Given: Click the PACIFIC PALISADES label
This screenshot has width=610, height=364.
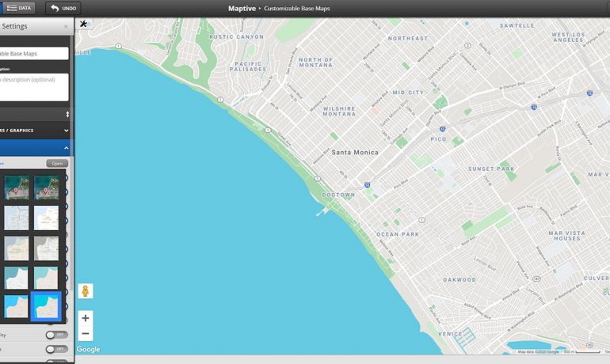Looking at the screenshot, I should coord(248,66).
